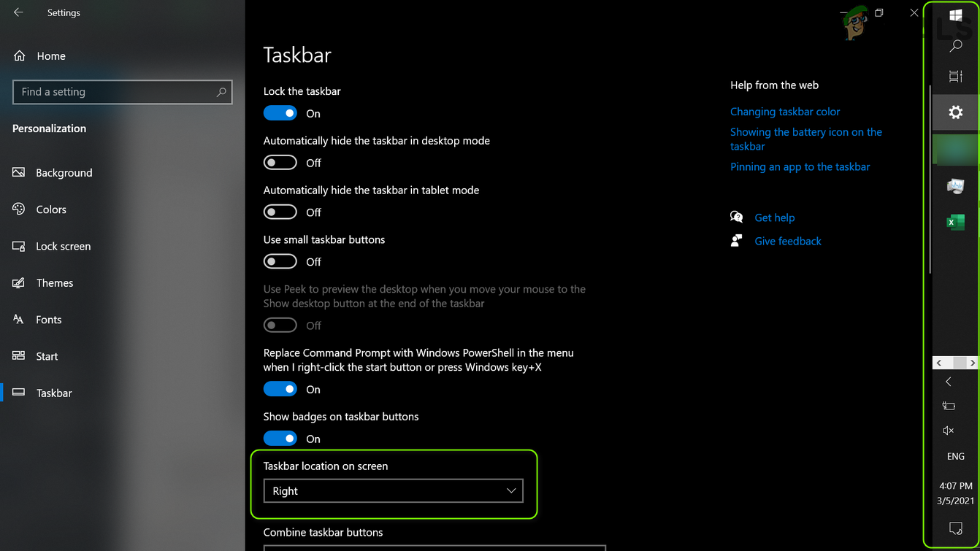Open Windows Start button in taskbar

tap(955, 15)
